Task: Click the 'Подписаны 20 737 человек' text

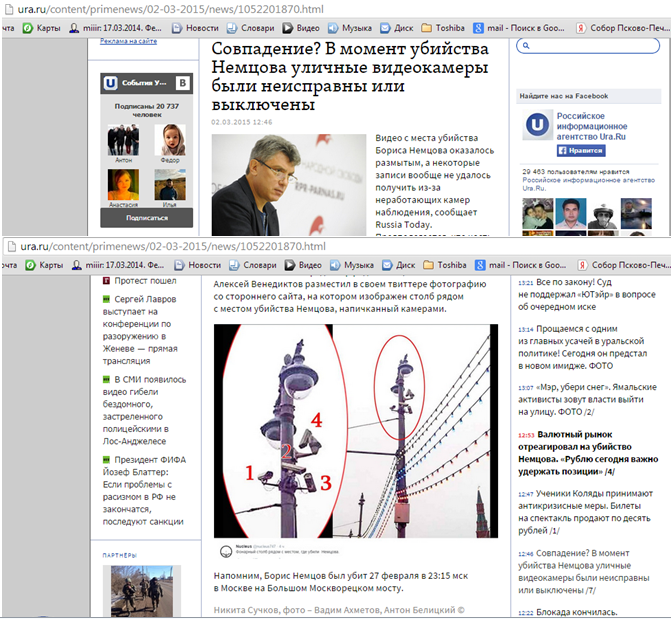Action: pos(147,110)
